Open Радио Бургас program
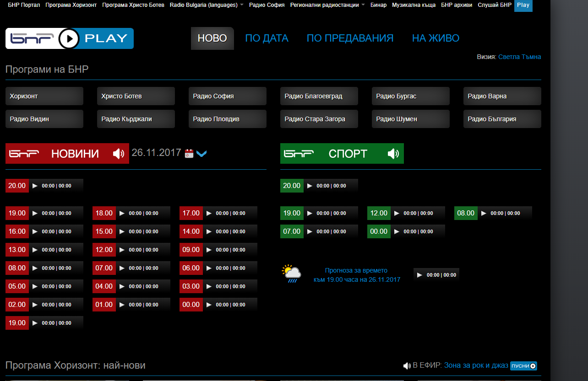 point(411,96)
